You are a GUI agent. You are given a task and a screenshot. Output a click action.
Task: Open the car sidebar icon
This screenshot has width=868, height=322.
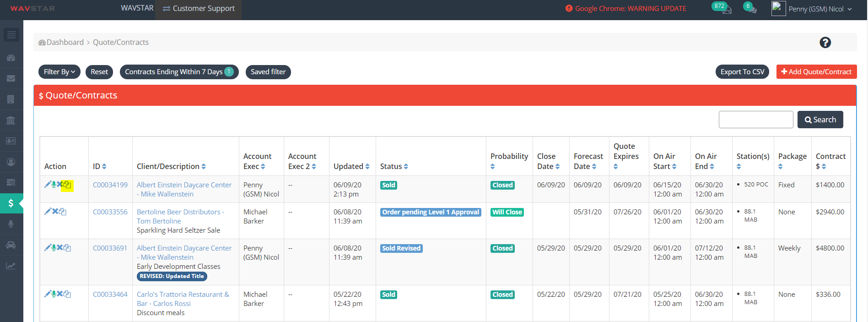11,245
